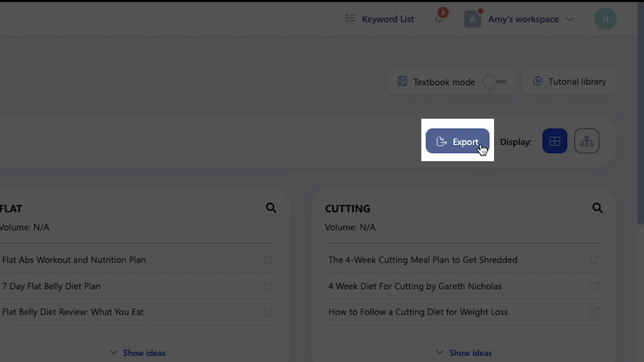Search the CUTTING keyword cluster
The width and height of the screenshot is (644, 362).
(597, 208)
